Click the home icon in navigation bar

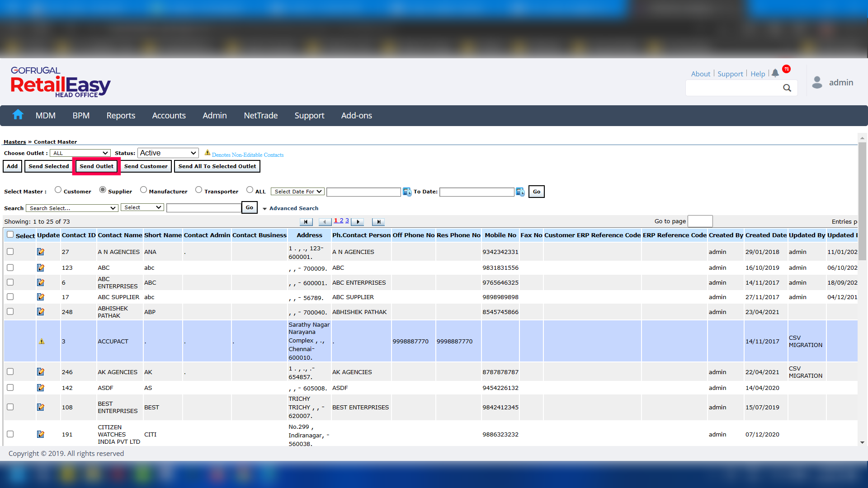click(x=18, y=115)
